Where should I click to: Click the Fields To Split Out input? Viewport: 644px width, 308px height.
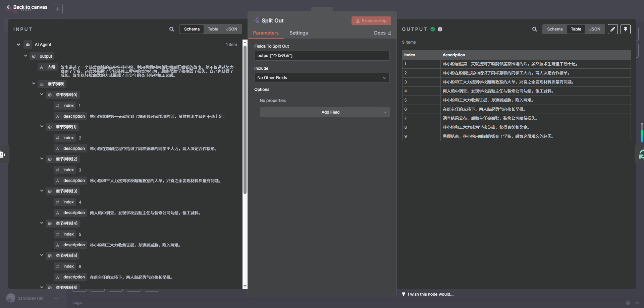pyautogui.click(x=322, y=56)
